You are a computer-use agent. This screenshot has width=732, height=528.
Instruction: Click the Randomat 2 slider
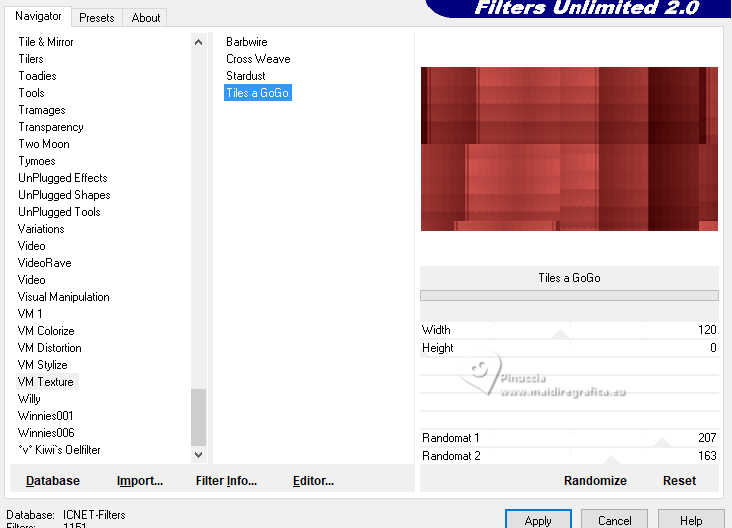(x=569, y=456)
